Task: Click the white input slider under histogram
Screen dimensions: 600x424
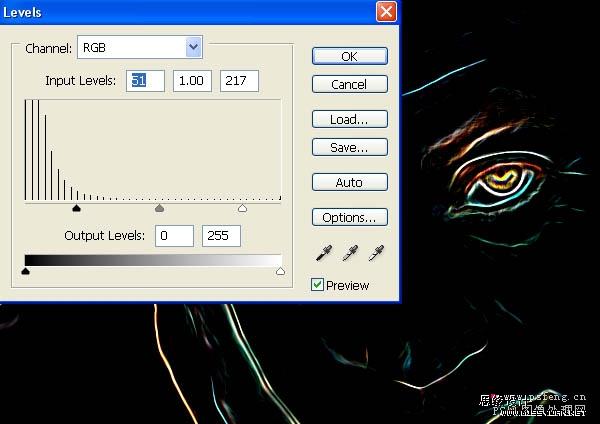Action: [242, 209]
